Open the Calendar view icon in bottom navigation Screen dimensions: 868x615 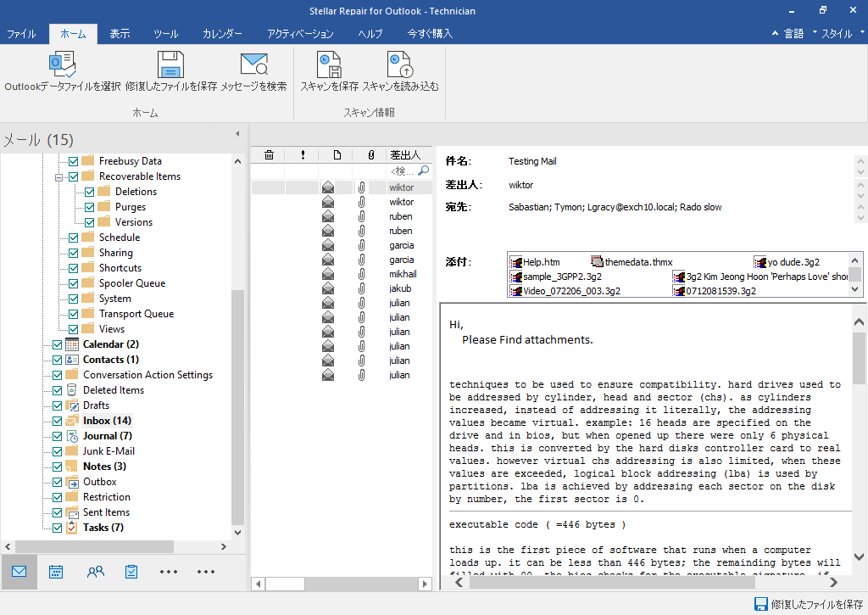click(56, 571)
